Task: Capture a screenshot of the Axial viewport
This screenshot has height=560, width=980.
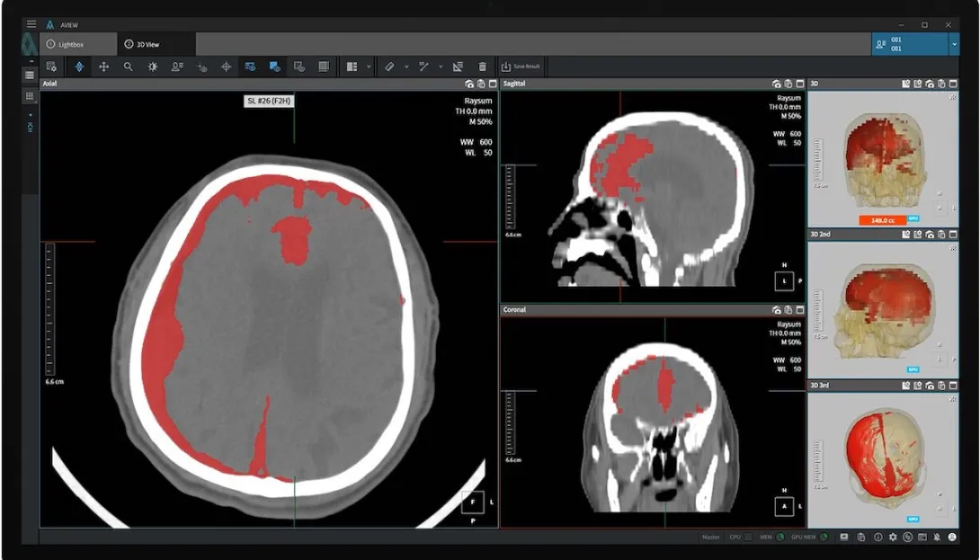Action: (468, 83)
